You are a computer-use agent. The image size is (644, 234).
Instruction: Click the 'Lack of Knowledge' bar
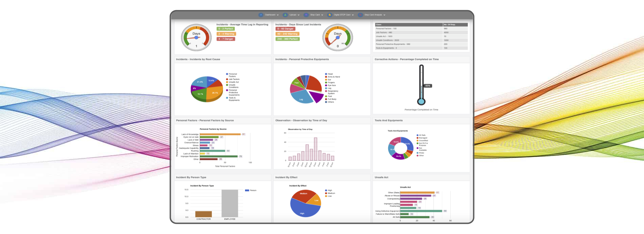click(x=220, y=134)
